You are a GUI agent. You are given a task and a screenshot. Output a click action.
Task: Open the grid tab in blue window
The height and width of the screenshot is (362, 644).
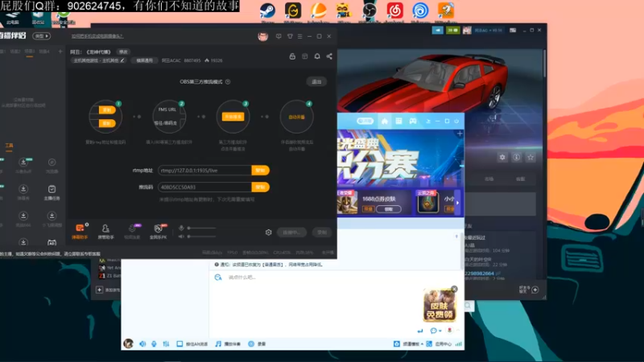click(x=398, y=121)
